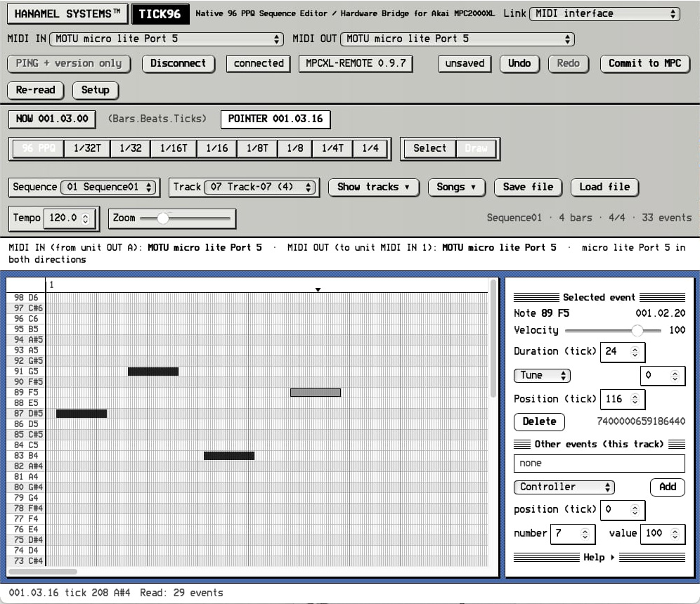Click the Duration (tick) field
The height and width of the screenshot is (604, 700).
click(x=622, y=352)
